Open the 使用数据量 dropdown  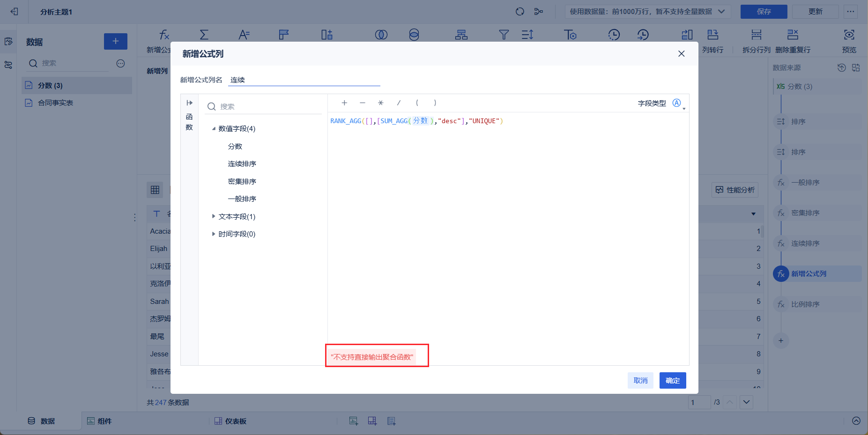tap(648, 11)
